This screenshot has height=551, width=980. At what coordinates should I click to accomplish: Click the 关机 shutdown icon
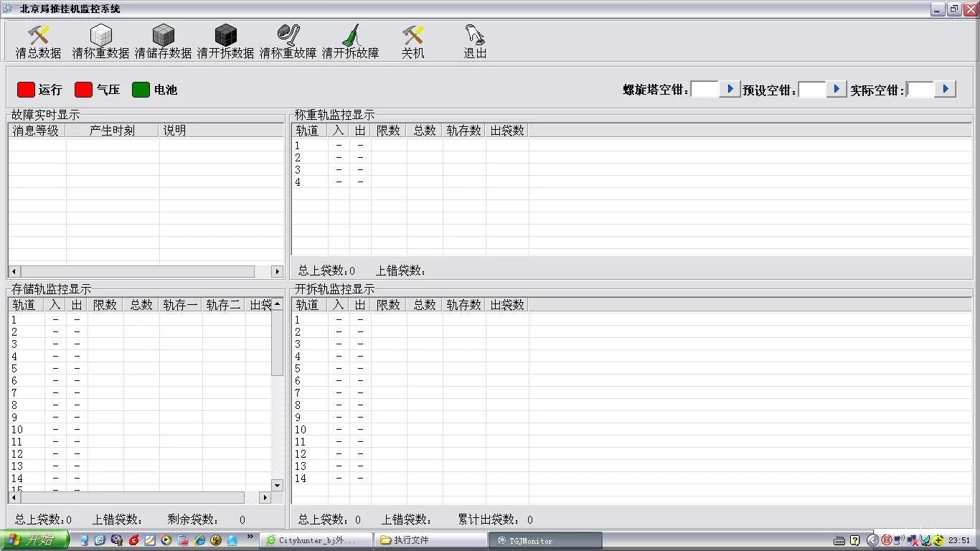click(413, 34)
